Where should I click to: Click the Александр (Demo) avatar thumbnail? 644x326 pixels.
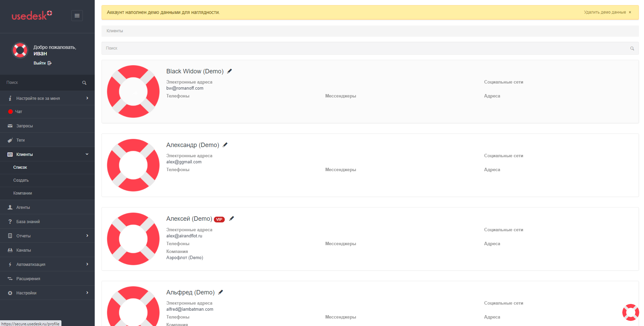[133, 165]
